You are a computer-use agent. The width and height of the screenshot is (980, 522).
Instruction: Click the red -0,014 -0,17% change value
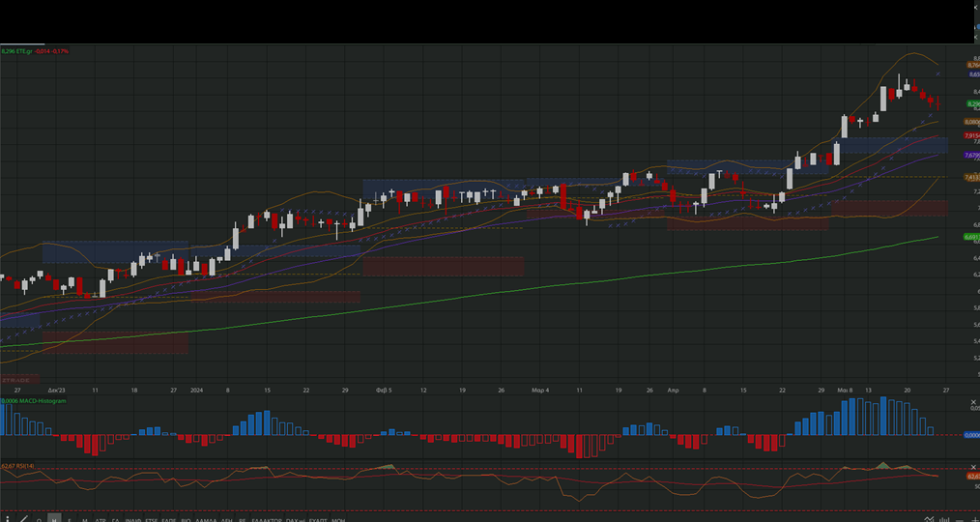52,51
